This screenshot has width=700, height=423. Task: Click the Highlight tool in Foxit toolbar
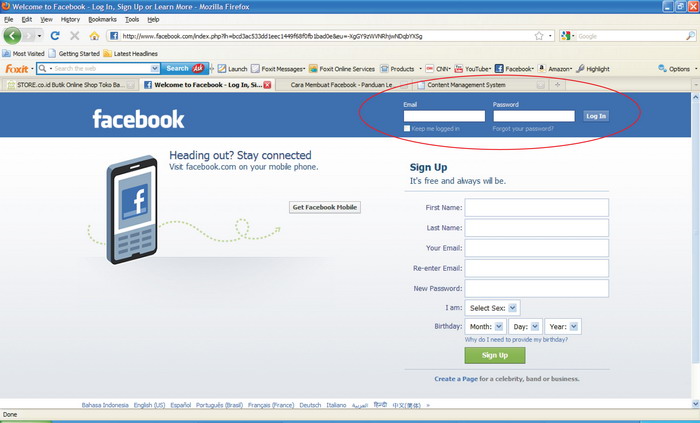point(593,69)
